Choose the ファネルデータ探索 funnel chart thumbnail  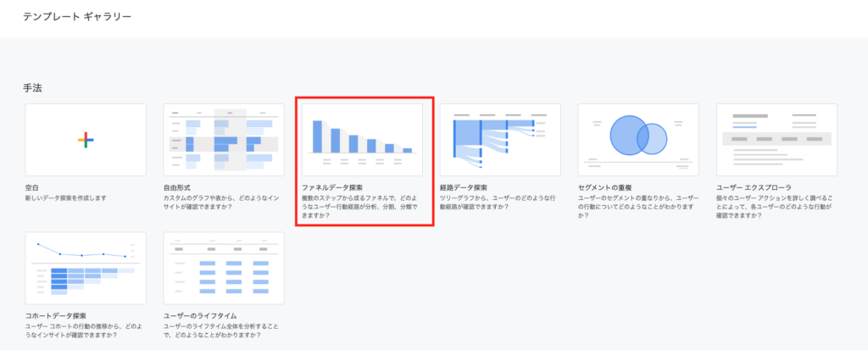tap(362, 140)
